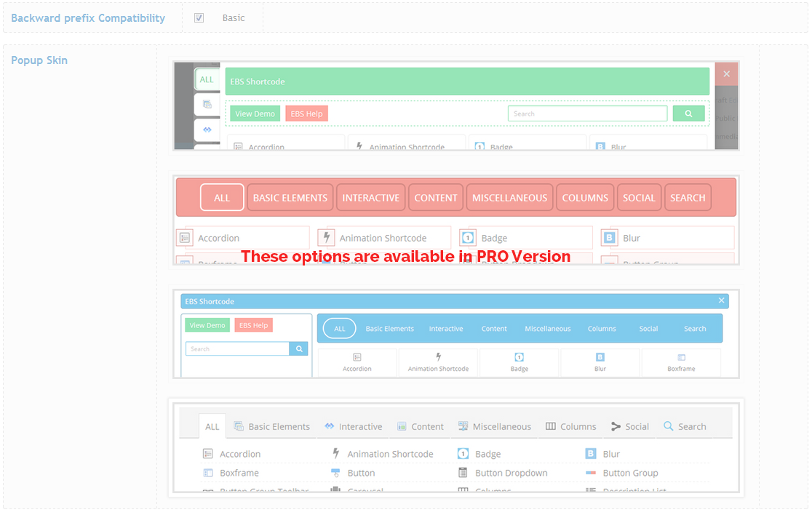Screen dimensions: 812x515
Task: Select Accordion icon in blue skin
Action: click(x=357, y=357)
